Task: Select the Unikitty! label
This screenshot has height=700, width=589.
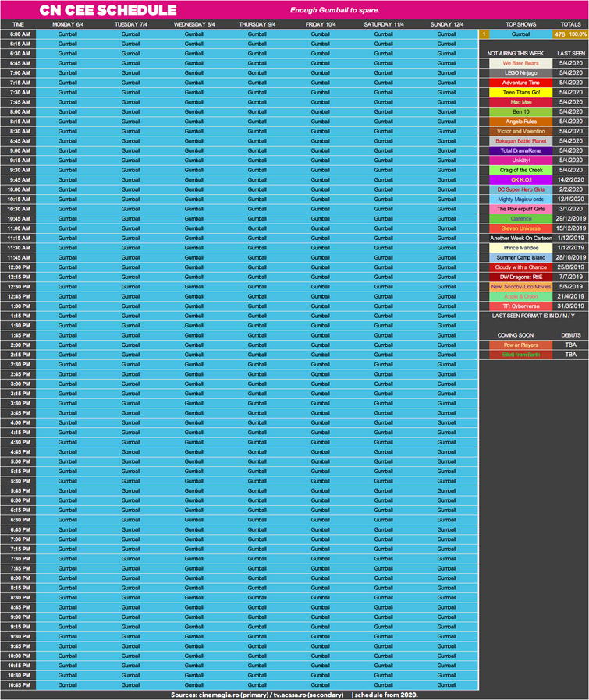Action: tap(521, 161)
